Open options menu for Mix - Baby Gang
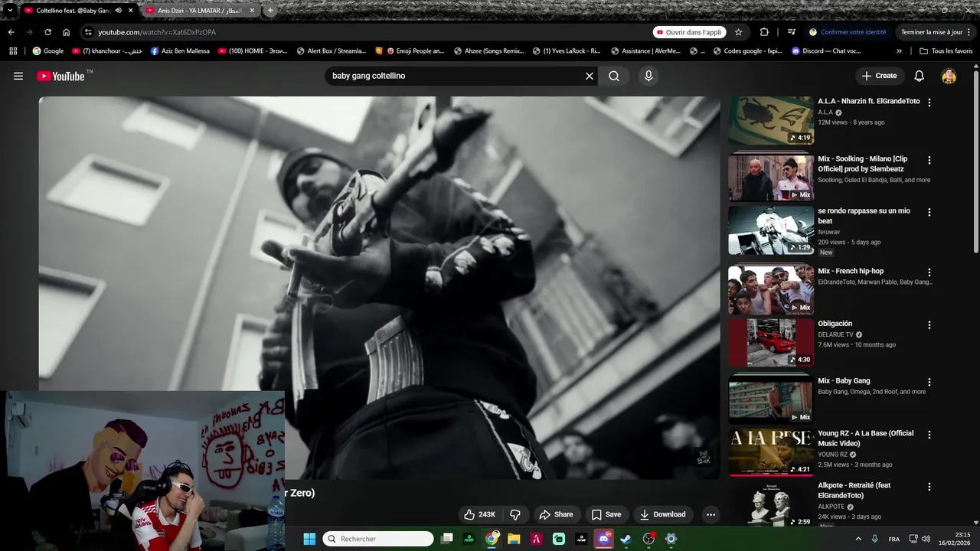Screen dimensions: 980x551 click(929, 382)
